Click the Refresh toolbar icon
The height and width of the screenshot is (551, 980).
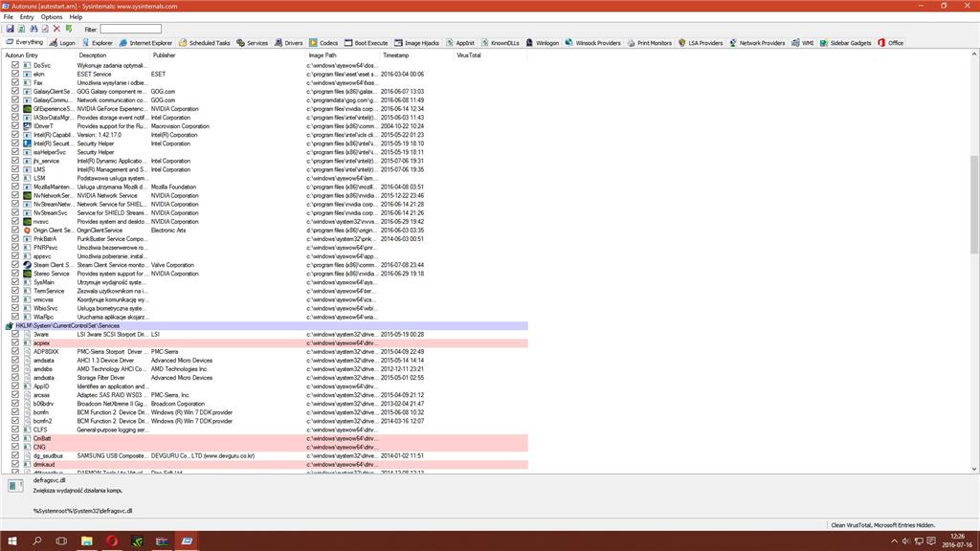[x=21, y=29]
